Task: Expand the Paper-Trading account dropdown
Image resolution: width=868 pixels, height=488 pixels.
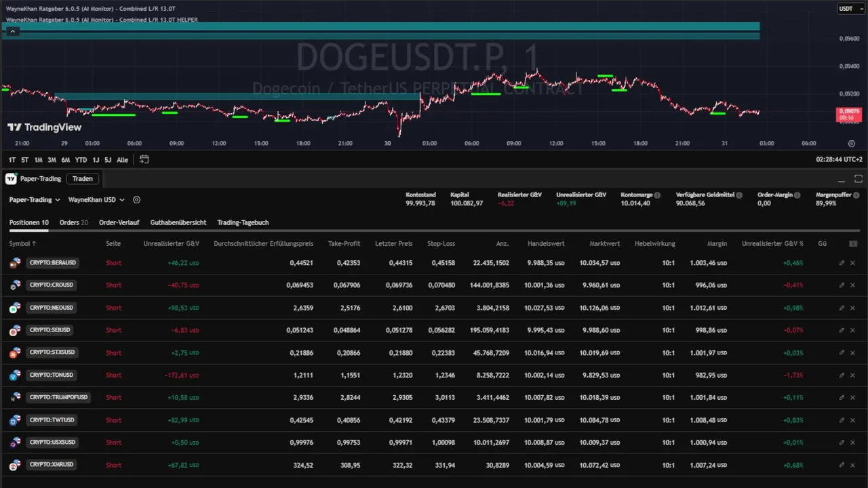Action: click(x=35, y=200)
